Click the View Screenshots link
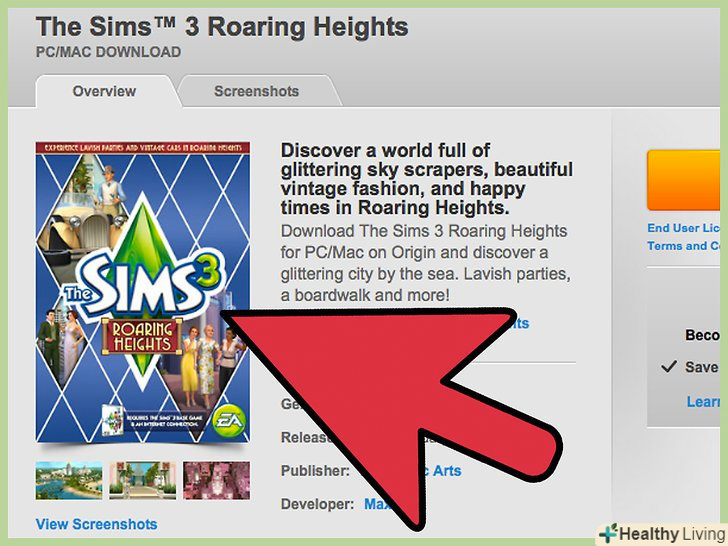728x546 pixels. click(x=97, y=524)
